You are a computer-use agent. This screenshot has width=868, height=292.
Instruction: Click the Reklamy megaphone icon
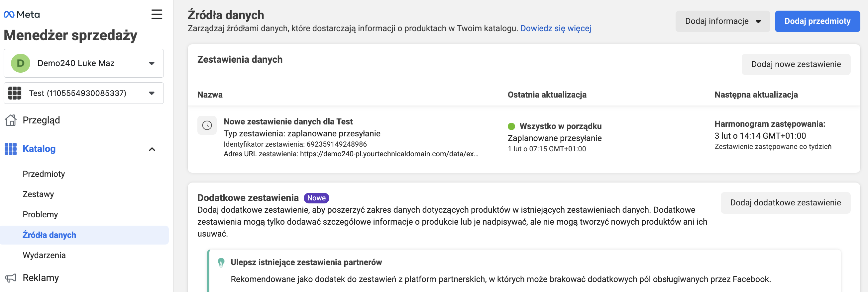pyautogui.click(x=10, y=278)
